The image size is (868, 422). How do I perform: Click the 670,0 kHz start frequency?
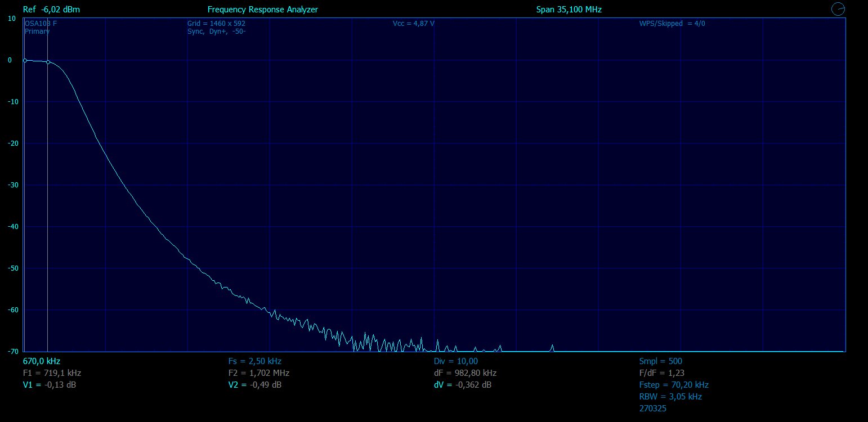[41, 361]
